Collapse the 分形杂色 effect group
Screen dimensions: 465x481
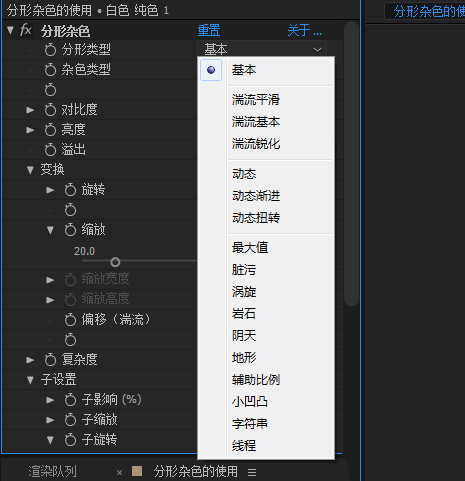coord(10,30)
